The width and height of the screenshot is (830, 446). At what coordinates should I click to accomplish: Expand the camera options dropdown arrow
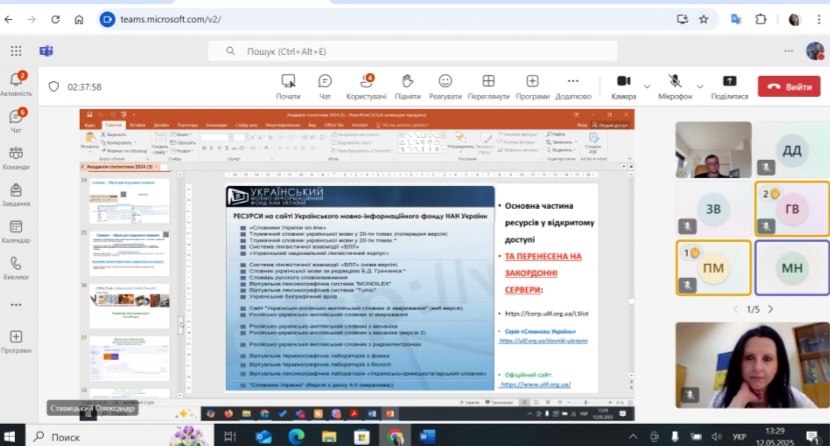pyautogui.click(x=647, y=85)
